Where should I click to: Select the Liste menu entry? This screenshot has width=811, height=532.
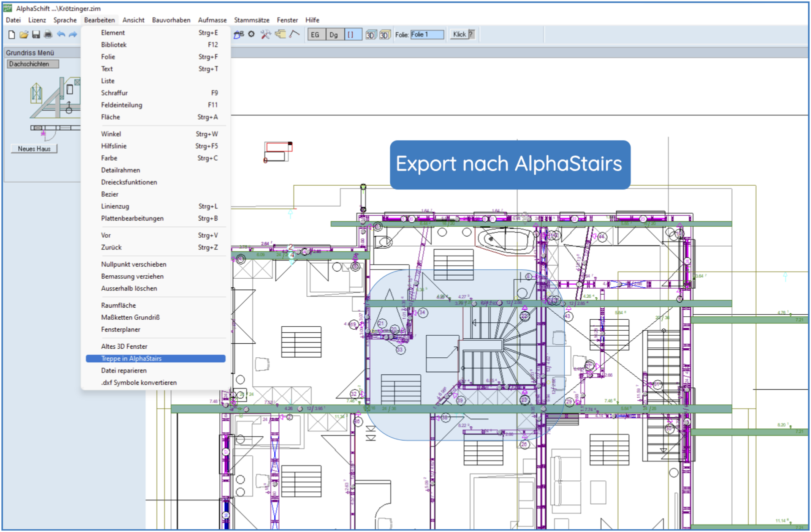[156, 81]
